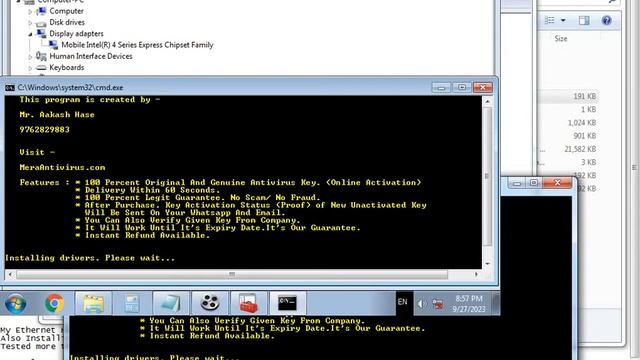Click the cmd.exe title bar icon

[10, 88]
